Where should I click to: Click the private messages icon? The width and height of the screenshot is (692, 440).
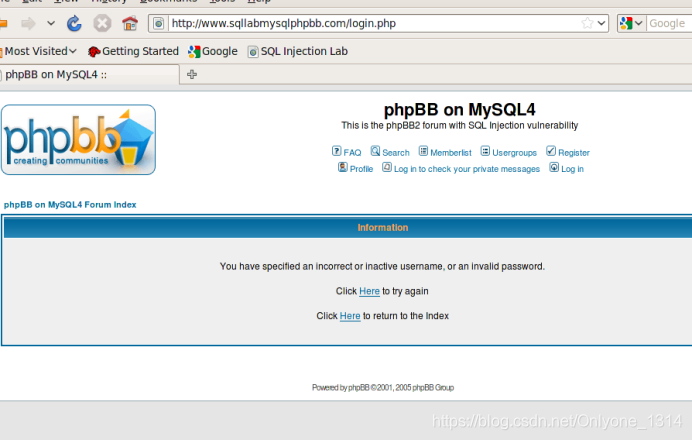(x=387, y=167)
